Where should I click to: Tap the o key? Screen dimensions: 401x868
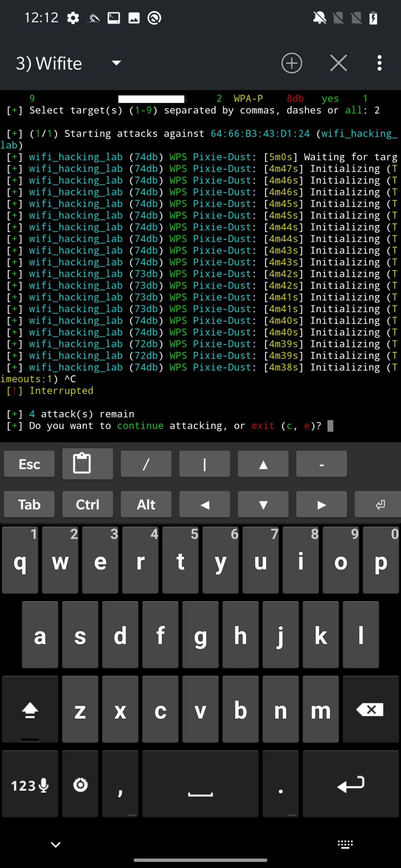click(x=340, y=560)
